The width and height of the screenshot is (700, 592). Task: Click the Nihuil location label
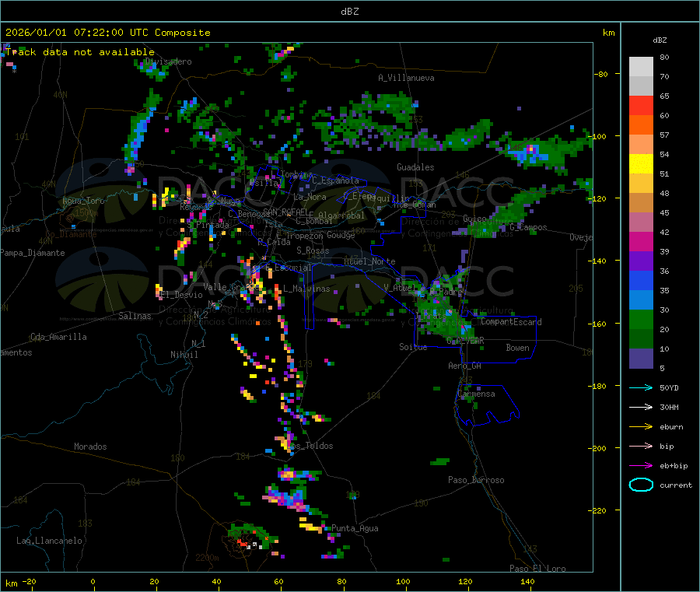[x=184, y=355]
